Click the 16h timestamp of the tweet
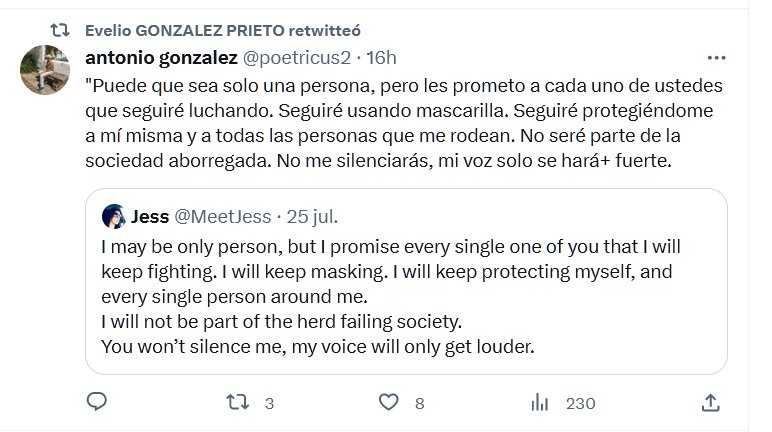The width and height of the screenshot is (772, 432). coord(380,57)
